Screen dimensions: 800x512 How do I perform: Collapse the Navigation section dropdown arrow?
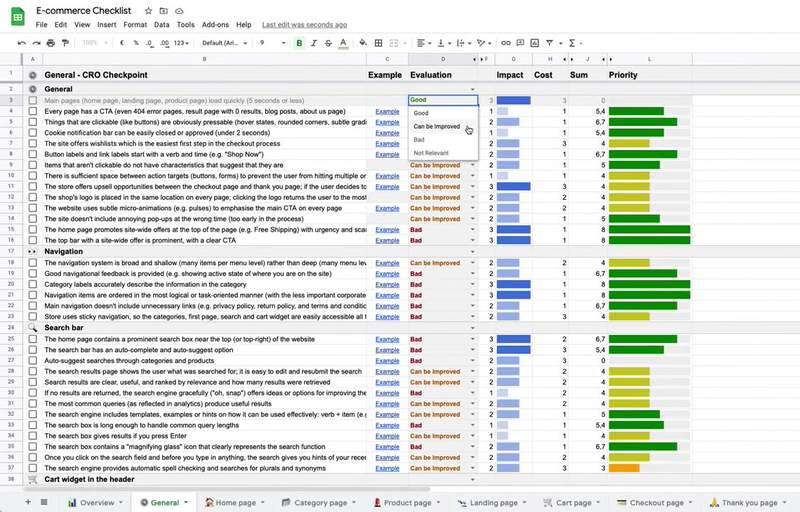coord(472,251)
